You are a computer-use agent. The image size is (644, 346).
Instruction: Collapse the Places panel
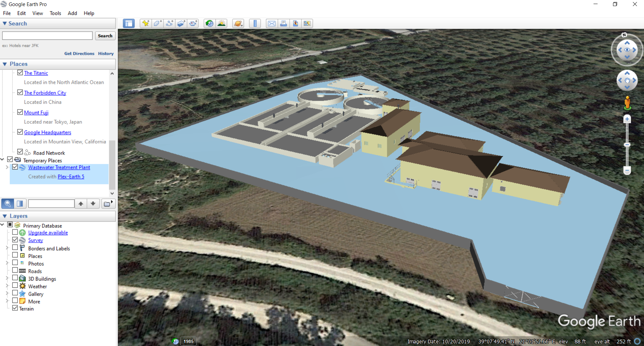pos(5,64)
